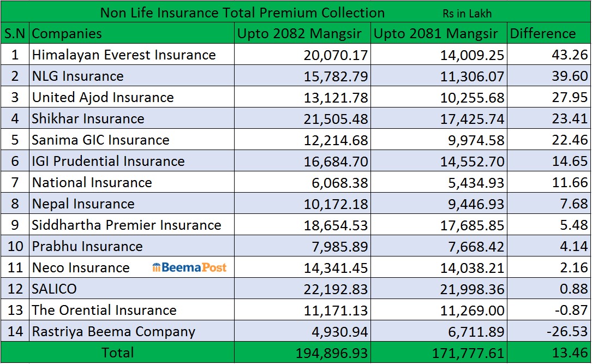Click the table title Non Life Insurance
The image size is (592, 364).
[x=242, y=13]
